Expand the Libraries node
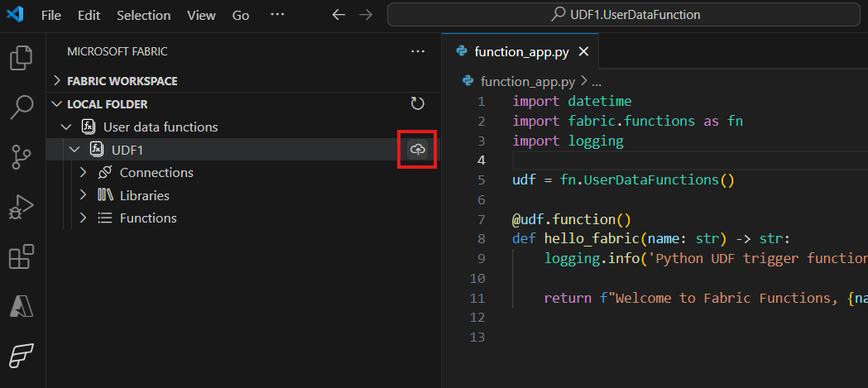The height and width of the screenshot is (388, 868). [83, 195]
